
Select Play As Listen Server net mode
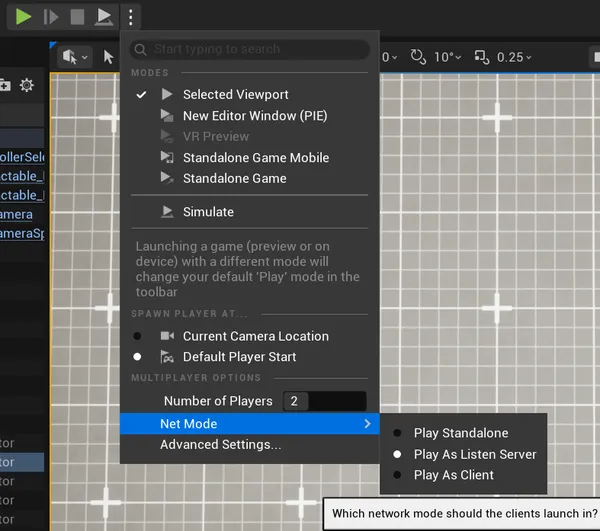(463, 454)
